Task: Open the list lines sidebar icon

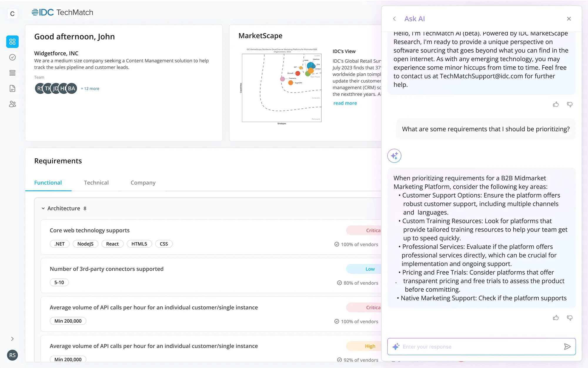Action: coord(12,73)
